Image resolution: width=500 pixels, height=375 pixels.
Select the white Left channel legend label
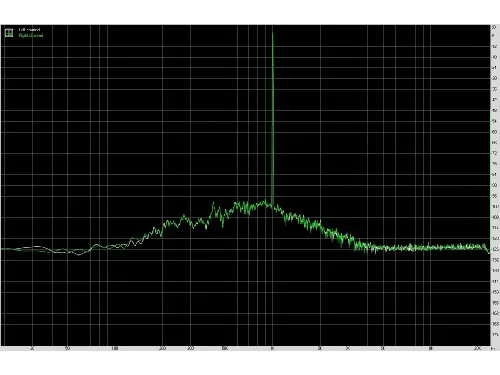[x=29, y=30]
